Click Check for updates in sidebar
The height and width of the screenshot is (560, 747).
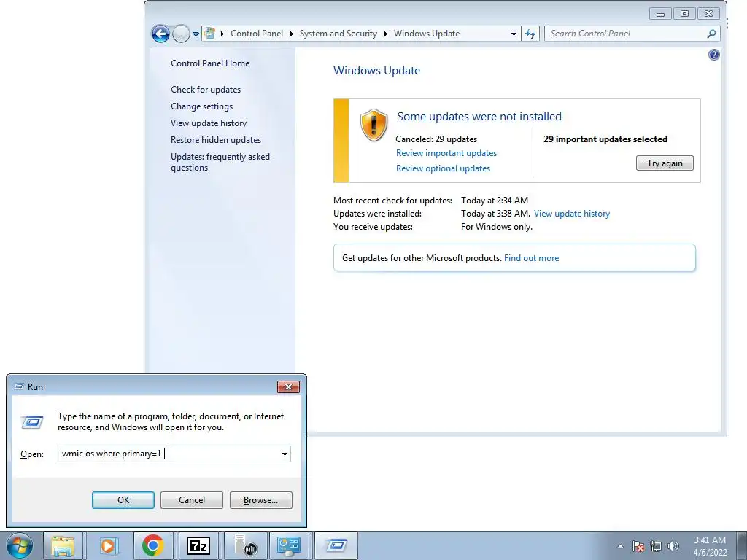206,90
